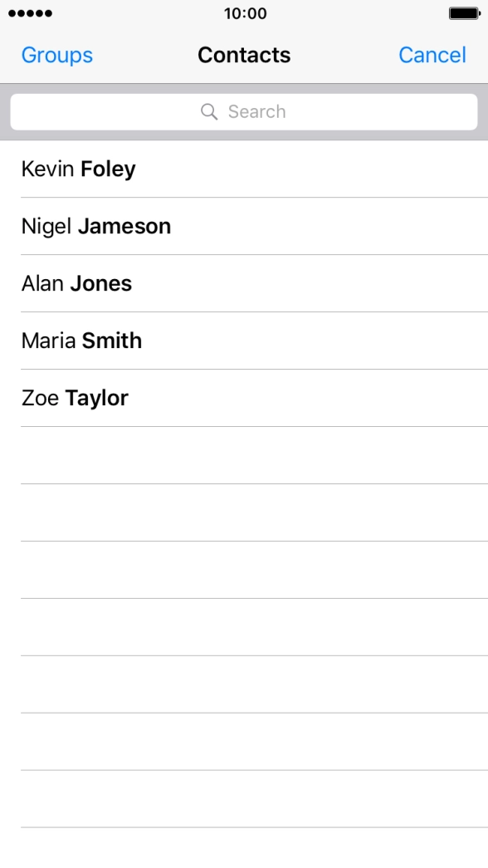The image size is (488, 868).
Task: Tap the surname Taylor
Action: coord(97,399)
